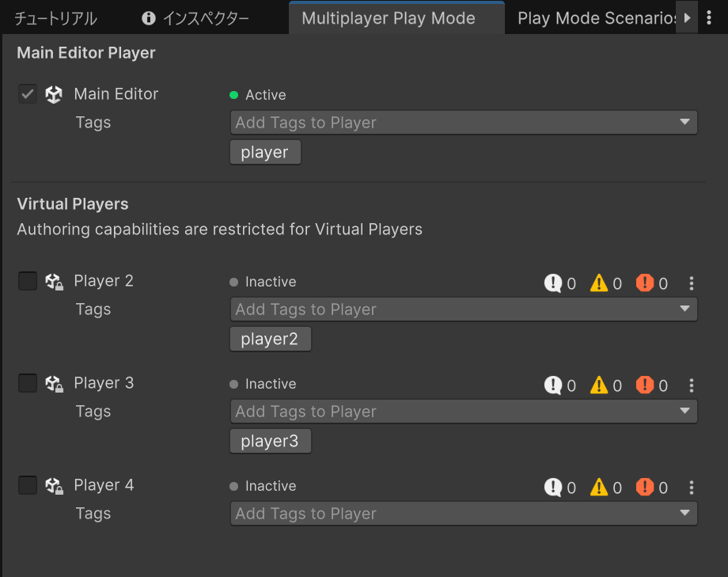
Task: Select the Multiplayer Play Mode tab
Action: [396, 18]
